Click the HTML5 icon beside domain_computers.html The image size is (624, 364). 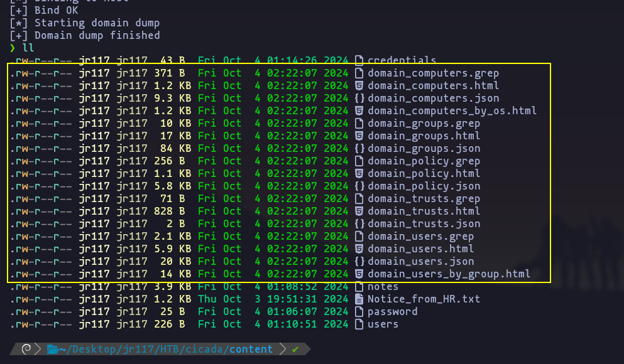pos(359,86)
